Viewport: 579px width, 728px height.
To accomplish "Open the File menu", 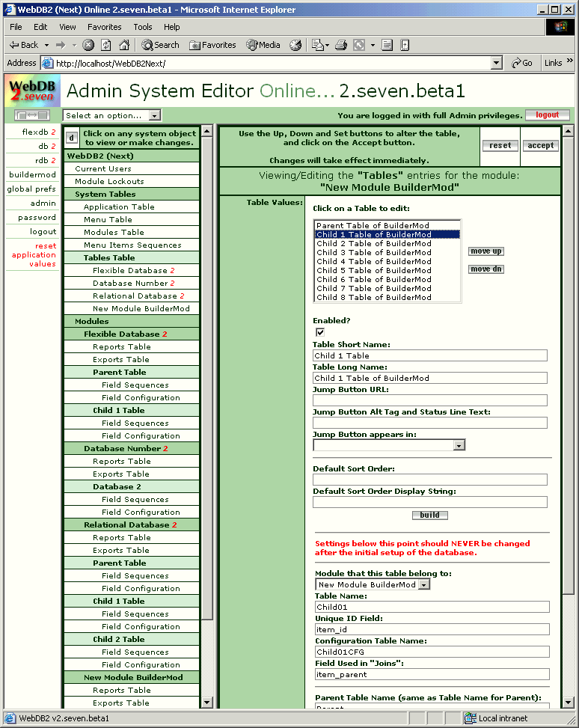I will click(x=16, y=27).
